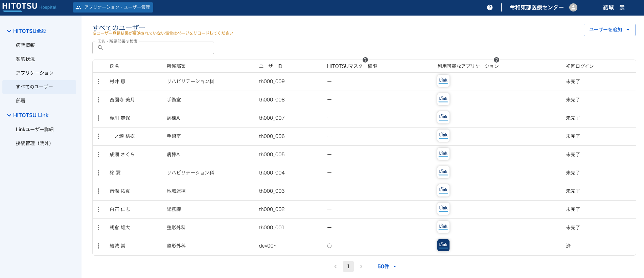Click the help icon in top header

489,7
